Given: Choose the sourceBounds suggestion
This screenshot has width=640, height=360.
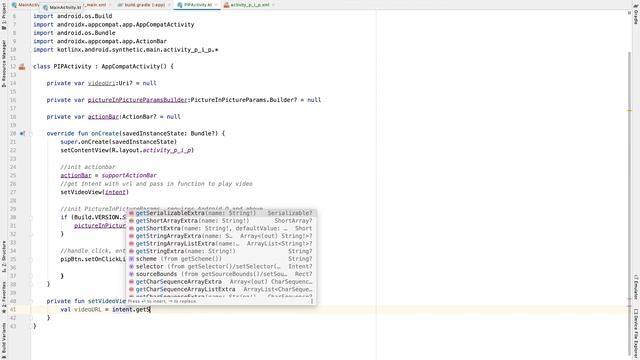Looking at the screenshot, I should tap(221, 274).
